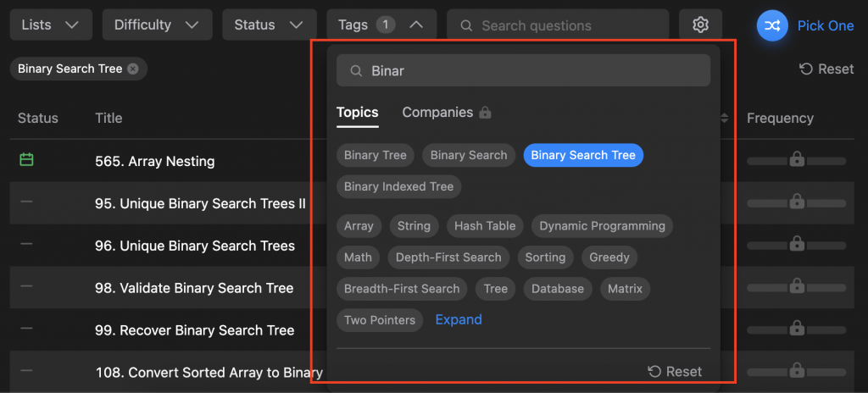This screenshot has height=393, width=868.
Task: Click the Reset icon in tags panel footer
Action: click(654, 372)
